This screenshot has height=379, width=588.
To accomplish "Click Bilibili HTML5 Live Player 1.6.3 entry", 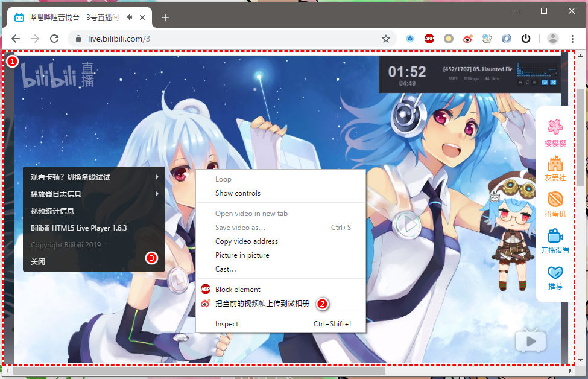I will tap(93, 228).
